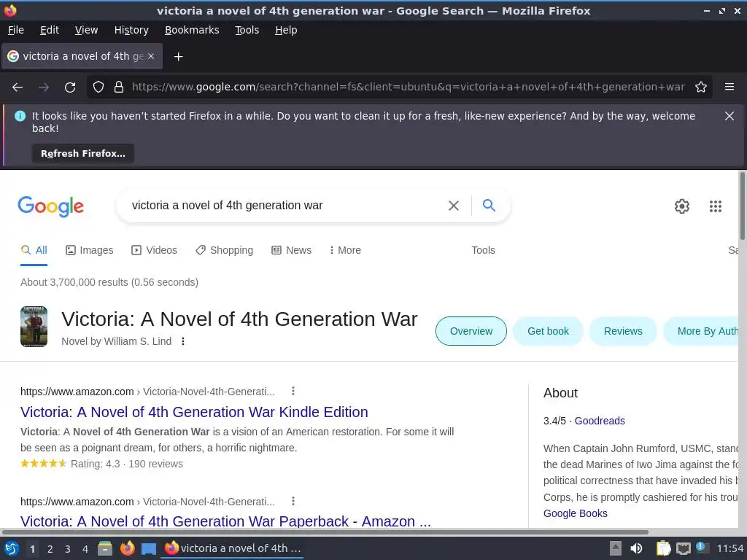
Task: Open the Kindle Edition Amazon result
Action: coord(194,412)
